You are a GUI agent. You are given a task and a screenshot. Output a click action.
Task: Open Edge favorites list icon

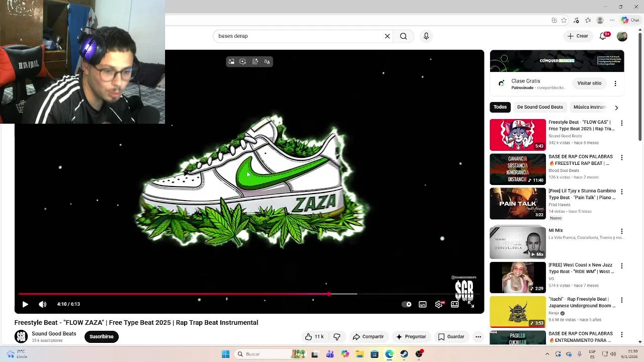point(588,21)
